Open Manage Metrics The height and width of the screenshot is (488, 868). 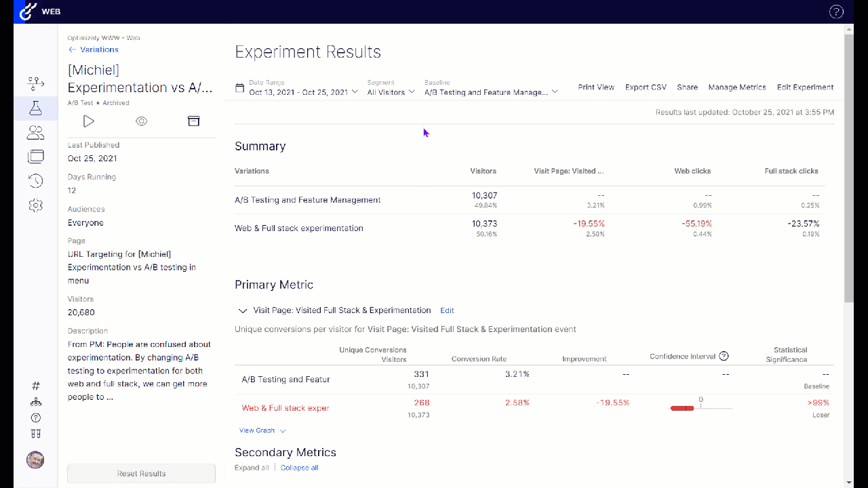click(737, 87)
